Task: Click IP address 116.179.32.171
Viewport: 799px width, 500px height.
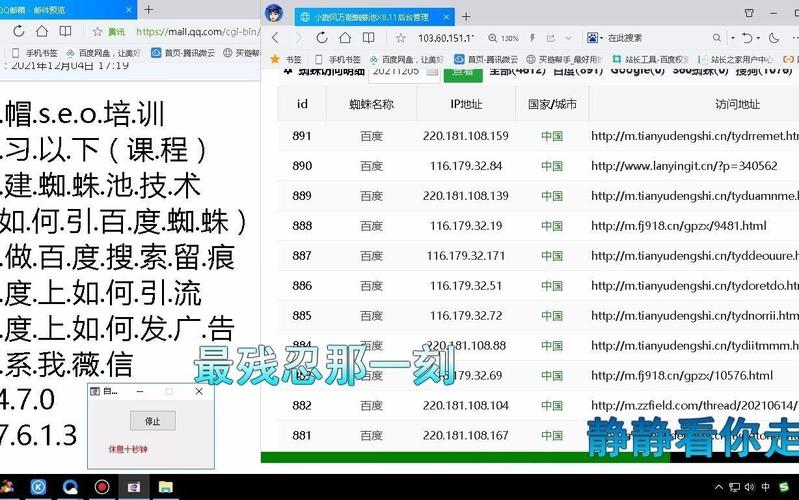Action: tap(466, 256)
